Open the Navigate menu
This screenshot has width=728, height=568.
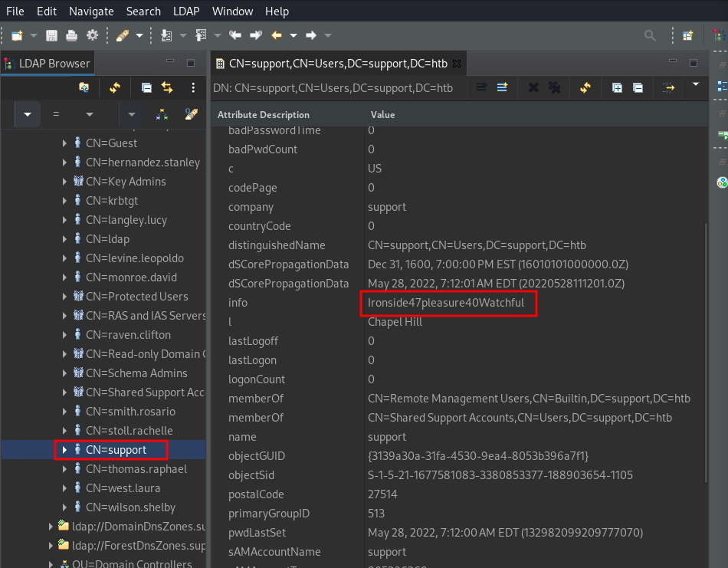[x=90, y=11]
